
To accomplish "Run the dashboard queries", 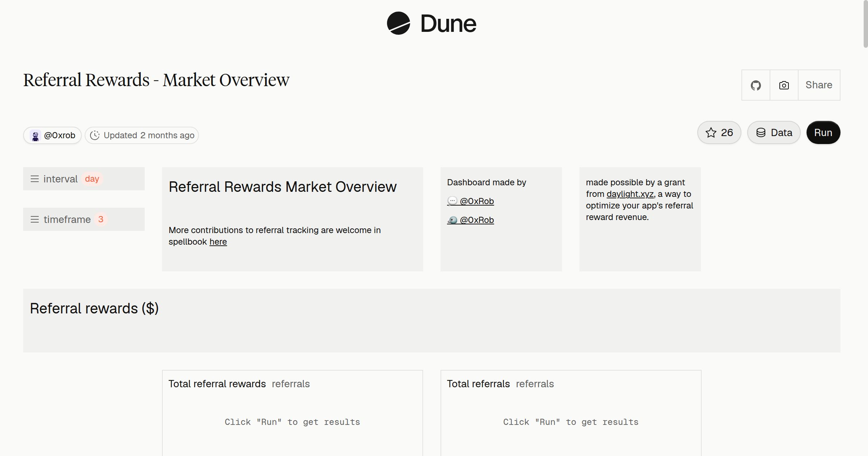I will pyautogui.click(x=823, y=132).
